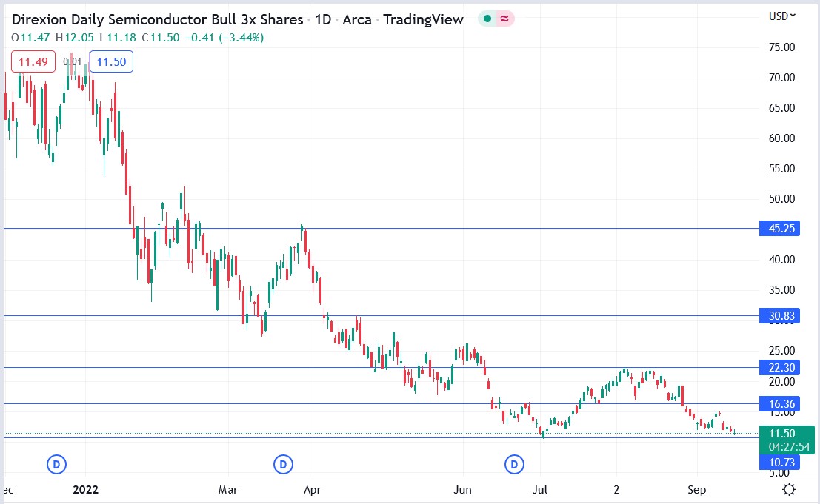Click the December dividend D marker
The image size is (820, 504).
pos(56,464)
